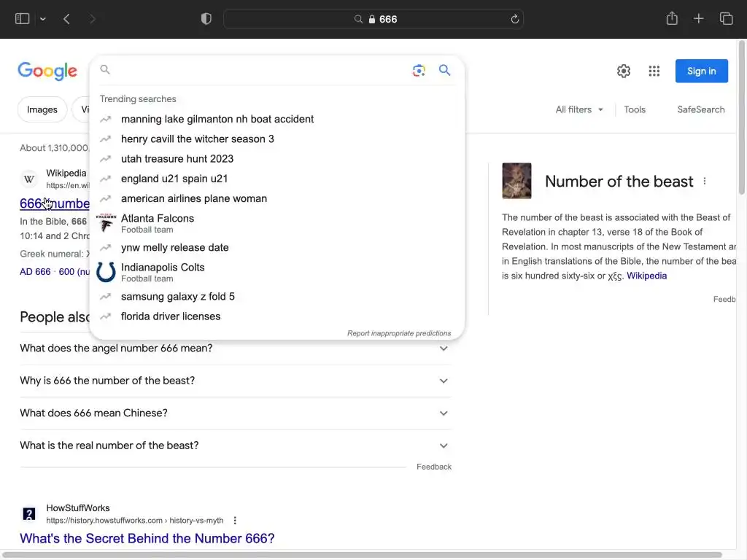Viewport: 747px width, 560px height.
Task: Open Quick Settings gear icon
Action: pos(624,71)
